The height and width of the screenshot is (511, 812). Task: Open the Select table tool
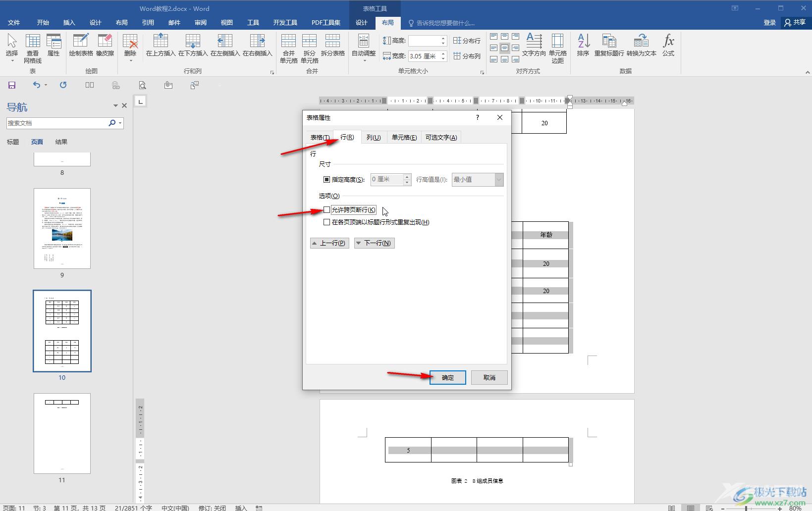click(x=12, y=48)
